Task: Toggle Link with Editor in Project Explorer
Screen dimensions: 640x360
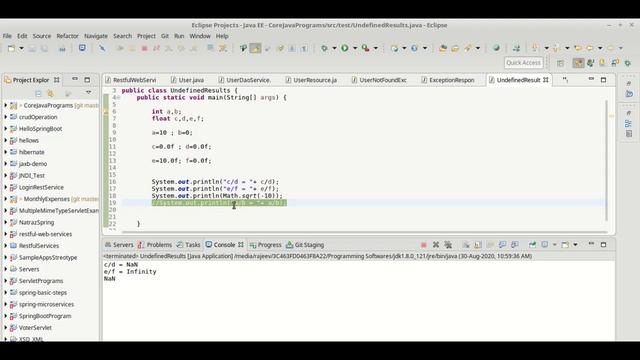Action: pos(51,93)
